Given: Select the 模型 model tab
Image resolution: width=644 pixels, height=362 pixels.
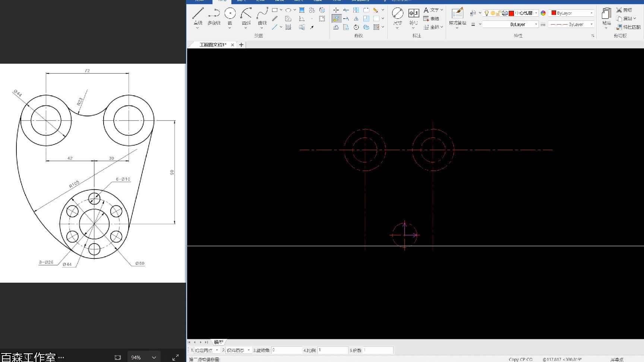Looking at the screenshot, I should (x=218, y=342).
